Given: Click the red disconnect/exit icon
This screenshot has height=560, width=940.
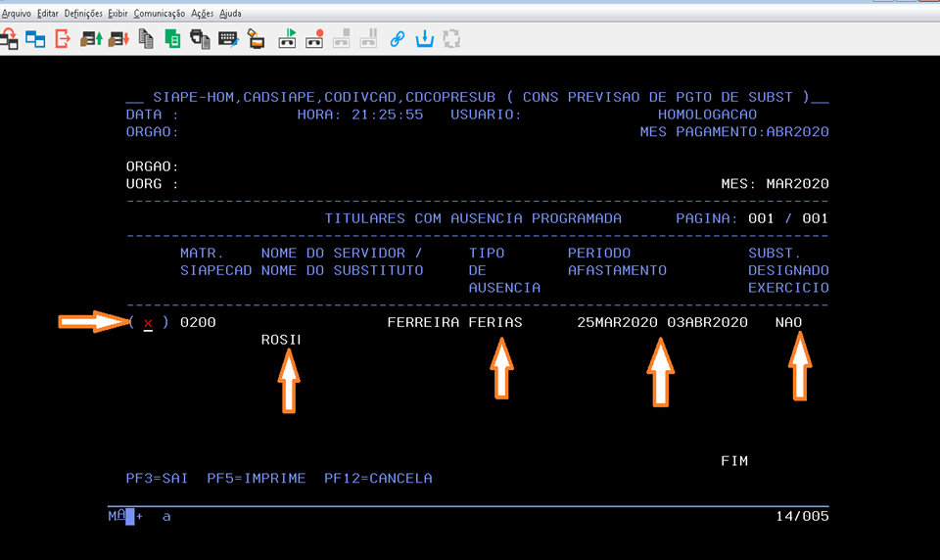Looking at the screenshot, I should 63,39.
